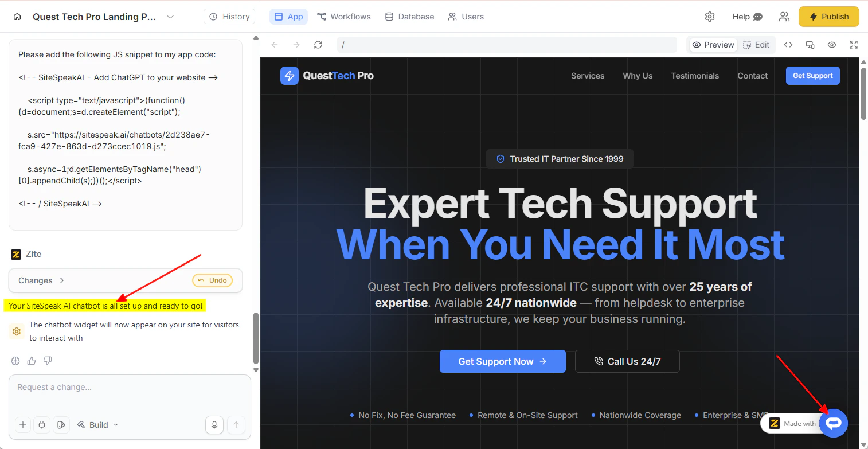The image size is (868, 449).
Task: Click the eye visibility icon in toolbar
Action: pos(832,45)
